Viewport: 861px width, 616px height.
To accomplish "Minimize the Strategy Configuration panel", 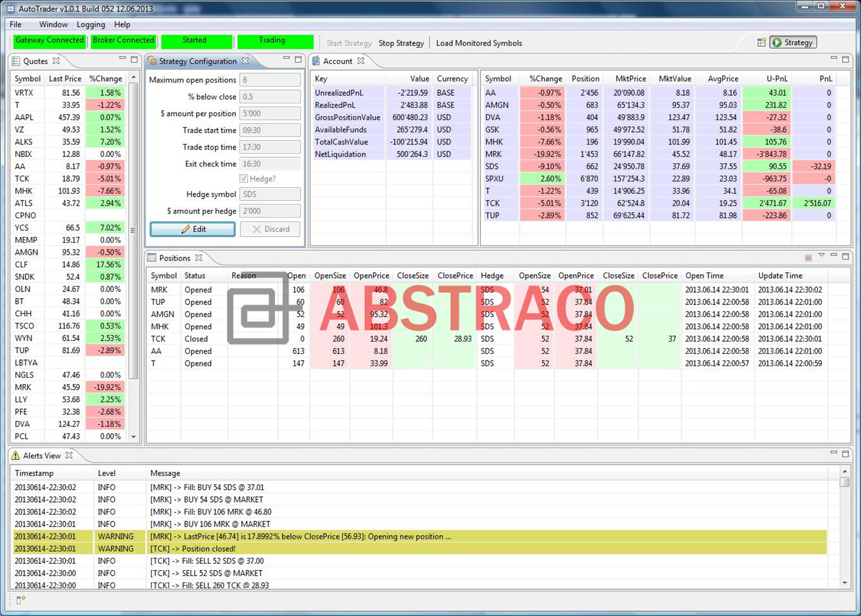I will [285, 58].
